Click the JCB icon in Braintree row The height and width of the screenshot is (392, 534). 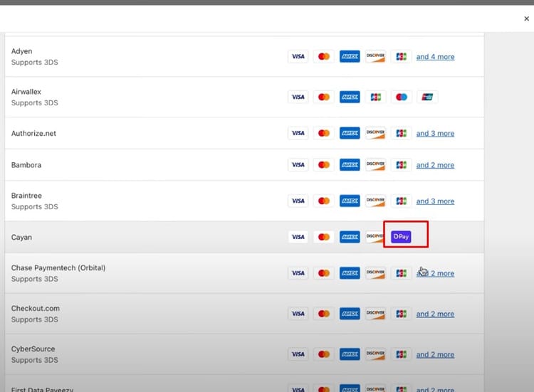pos(401,201)
